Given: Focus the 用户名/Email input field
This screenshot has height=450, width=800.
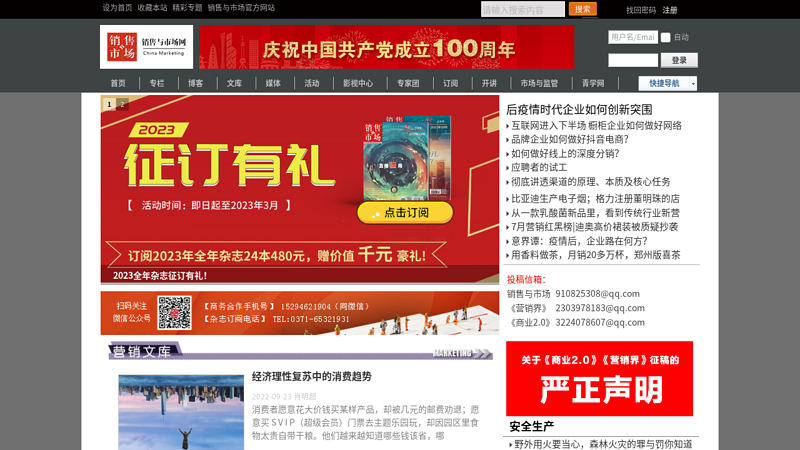Looking at the screenshot, I should [633, 37].
